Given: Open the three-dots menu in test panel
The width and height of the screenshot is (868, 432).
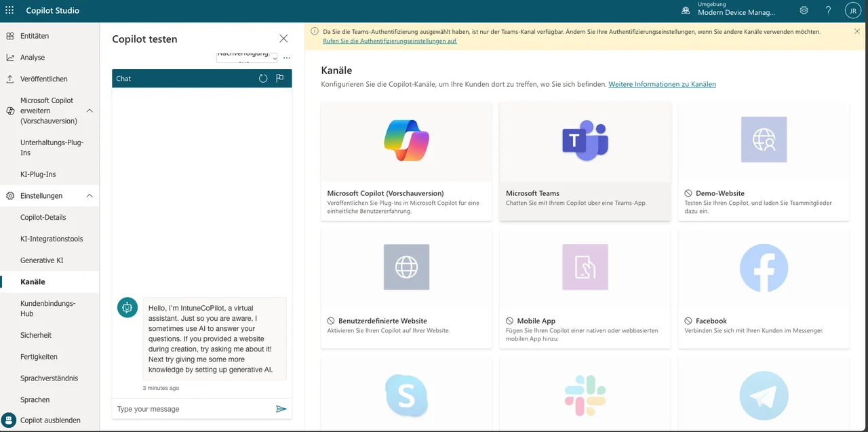Looking at the screenshot, I should 287,58.
